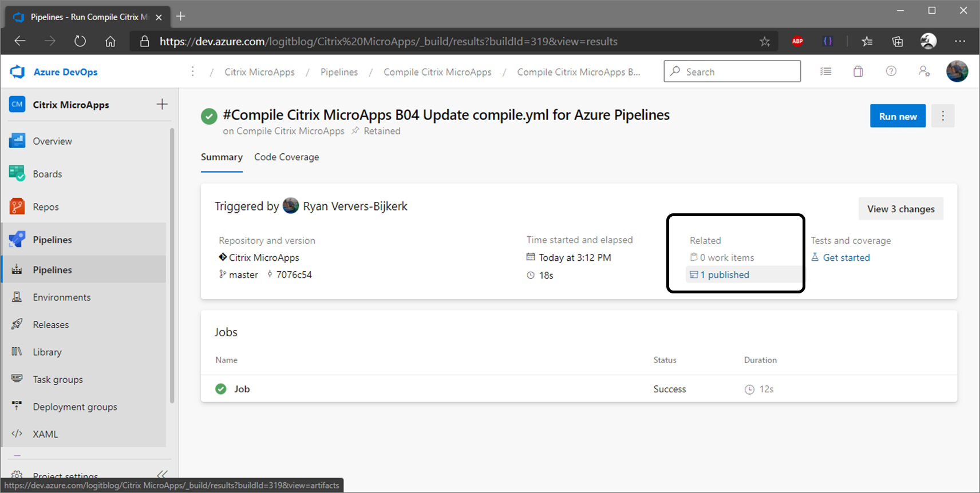
Task: Click the 'Today at 3:12 PM' text
Action: [575, 257]
